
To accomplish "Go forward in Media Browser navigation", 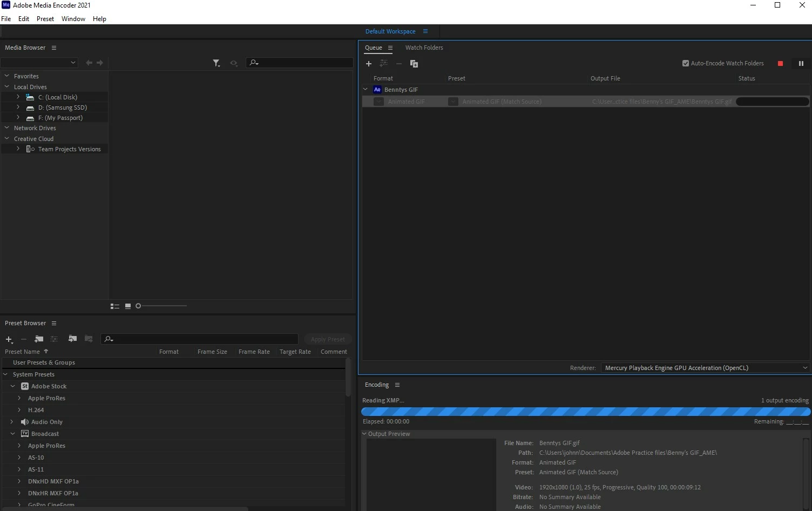I will pos(100,63).
